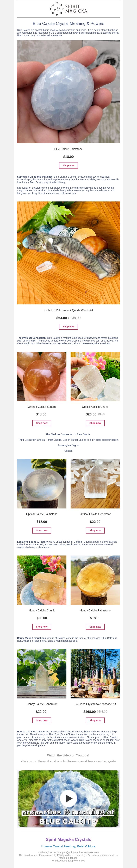
Task: Shop now for Honey Calcite Chunk
Action: pos(42,627)
